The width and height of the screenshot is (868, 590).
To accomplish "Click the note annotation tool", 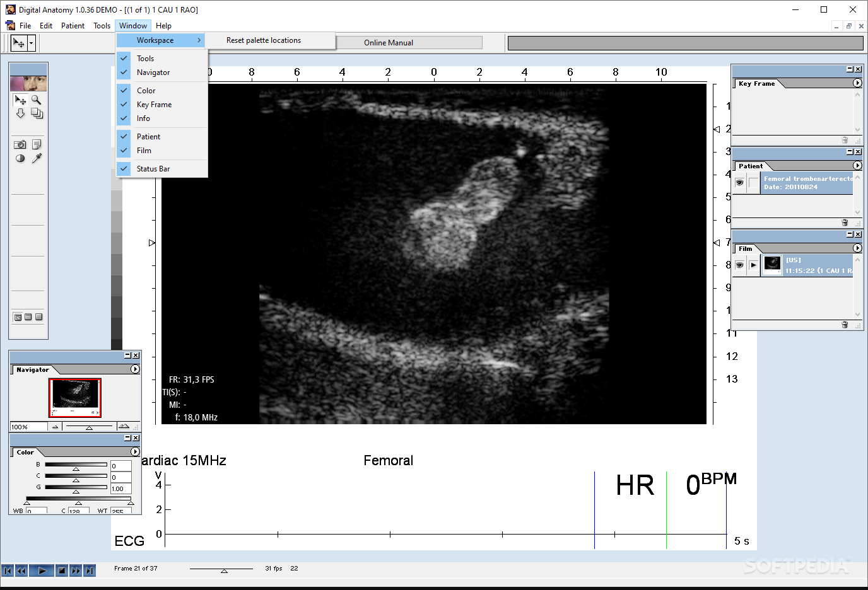I will point(37,144).
